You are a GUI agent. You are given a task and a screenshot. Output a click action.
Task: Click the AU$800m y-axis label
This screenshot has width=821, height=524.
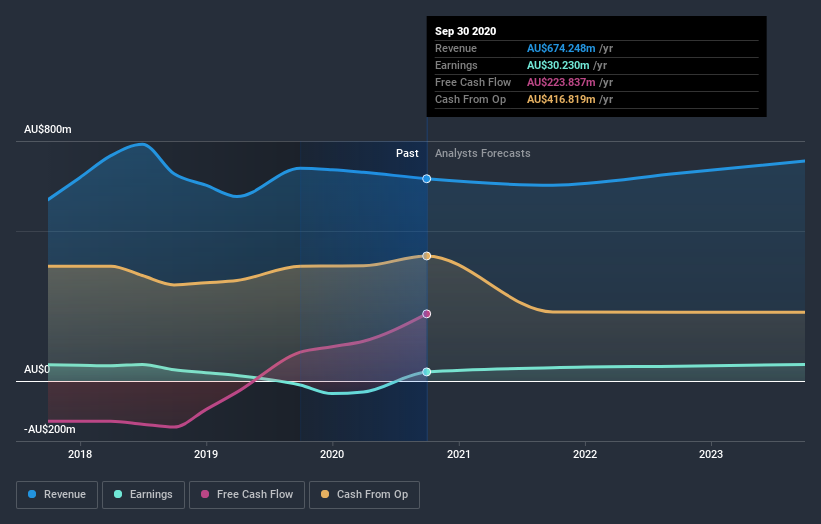coord(48,129)
